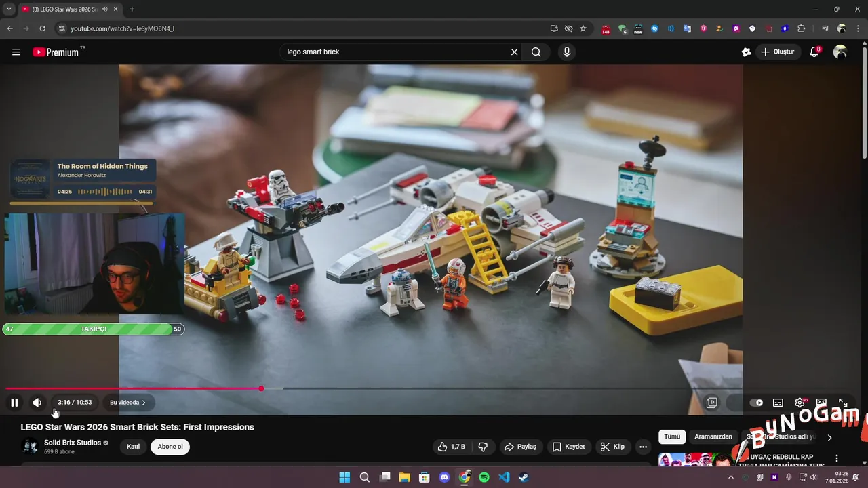
Task: Share the video with Paylaş
Action: 520,447
